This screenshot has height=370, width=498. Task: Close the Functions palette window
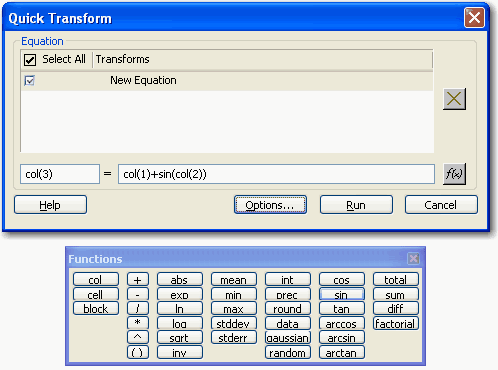click(x=413, y=258)
